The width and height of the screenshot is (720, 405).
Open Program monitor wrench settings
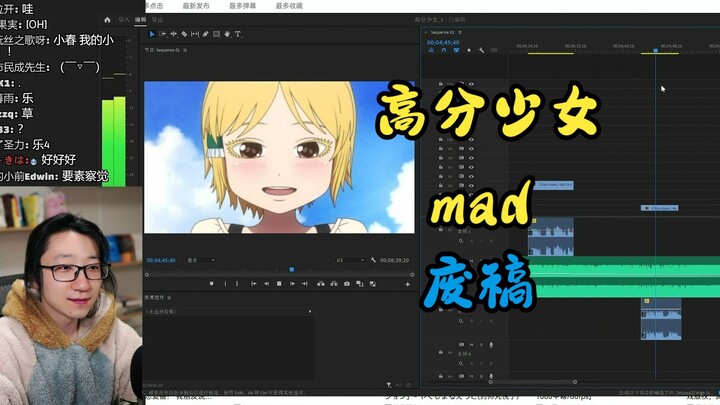click(373, 260)
